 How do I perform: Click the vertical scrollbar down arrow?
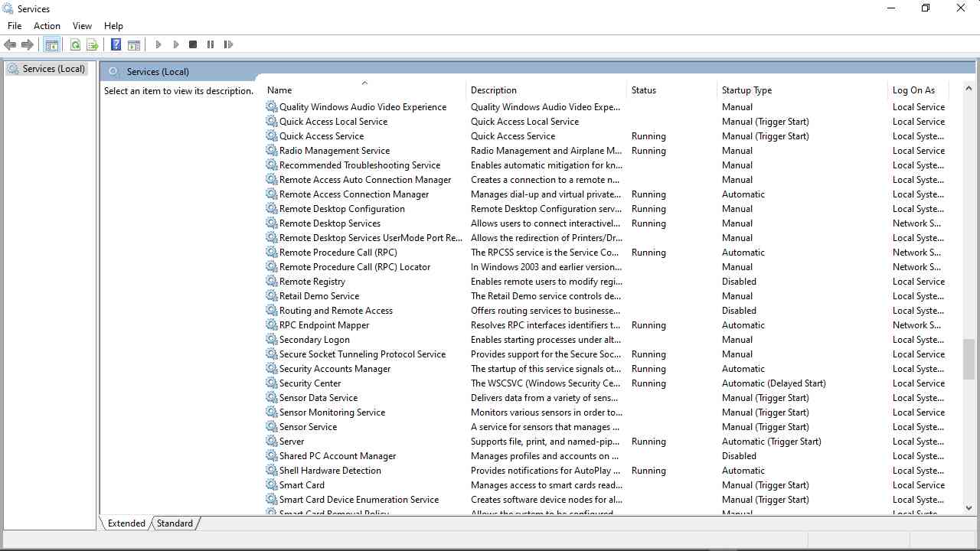point(969,507)
